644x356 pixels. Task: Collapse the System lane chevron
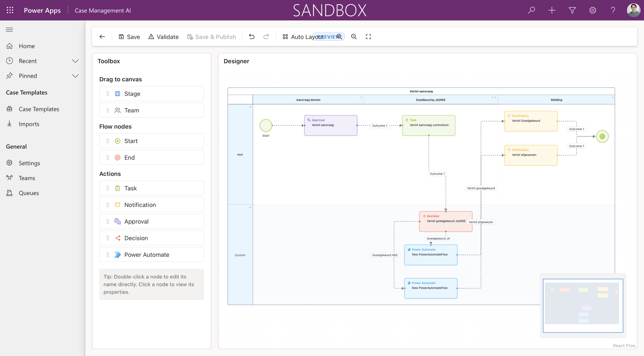tap(250, 208)
